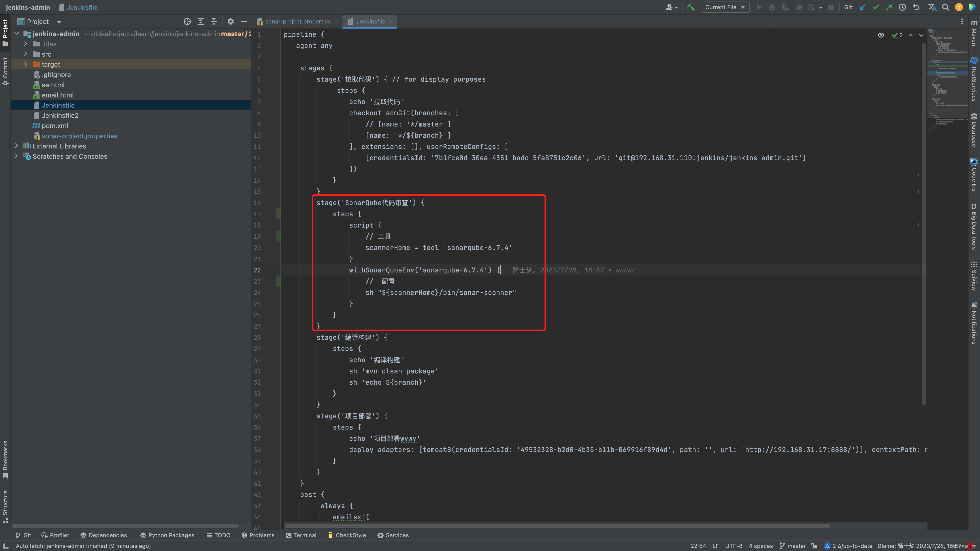Select Jenkinsfile2 in project tree
This screenshot has height=551, width=980.
60,116
